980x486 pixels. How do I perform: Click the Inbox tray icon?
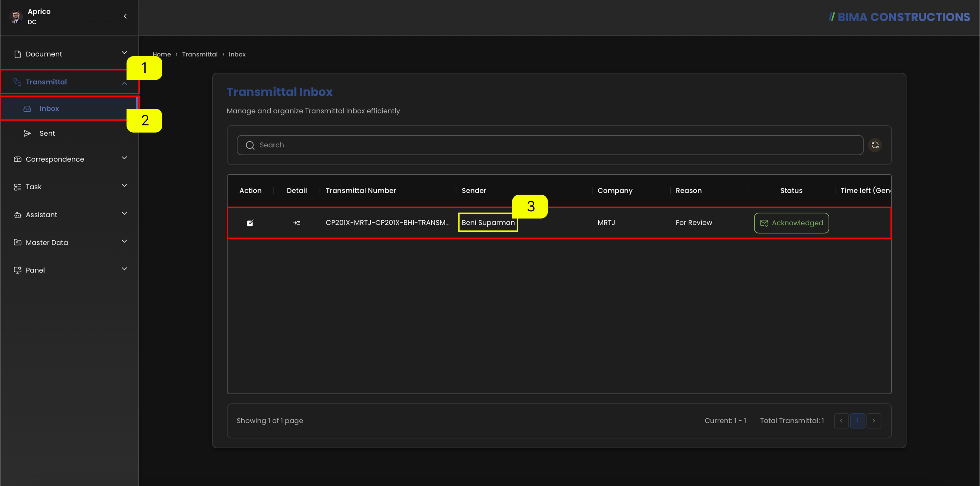tap(27, 109)
